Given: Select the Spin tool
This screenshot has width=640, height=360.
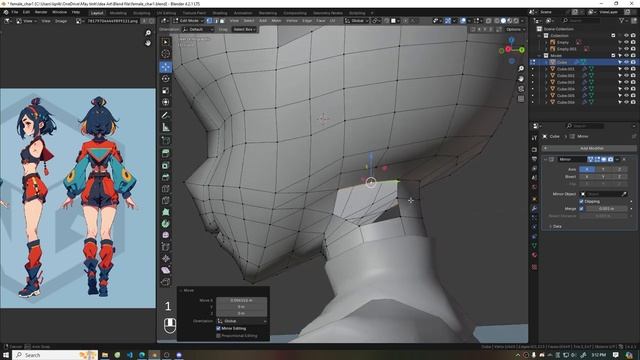Looking at the screenshot, I should [165, 224].
